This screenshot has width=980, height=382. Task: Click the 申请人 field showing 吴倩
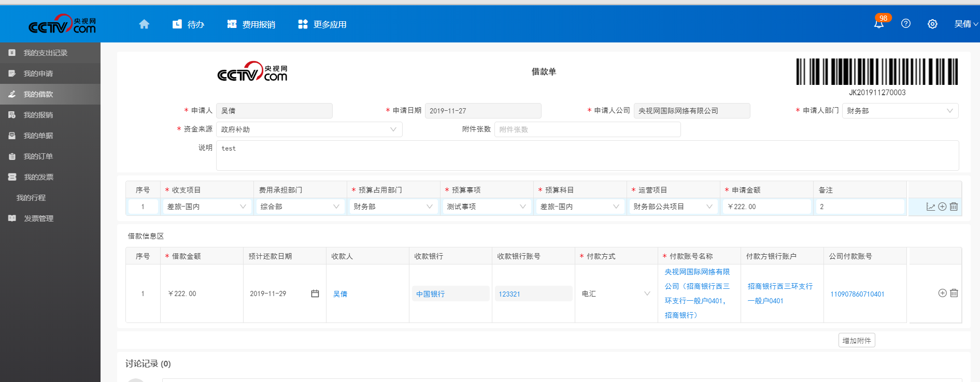coord(274,111)
